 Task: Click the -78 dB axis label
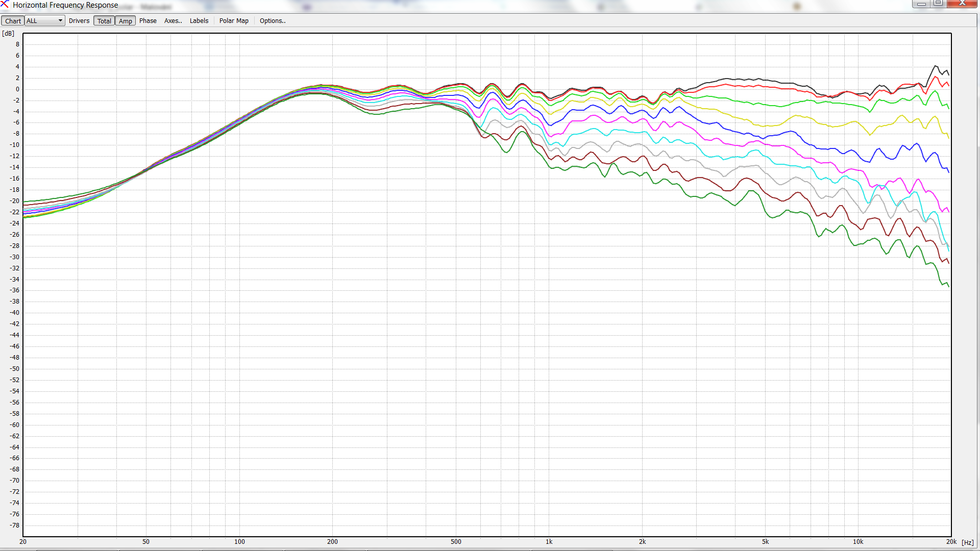tap(15, 525)
